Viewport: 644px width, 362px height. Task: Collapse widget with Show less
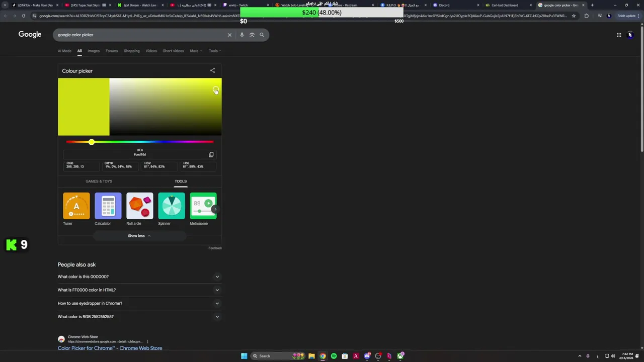point(139,236)
